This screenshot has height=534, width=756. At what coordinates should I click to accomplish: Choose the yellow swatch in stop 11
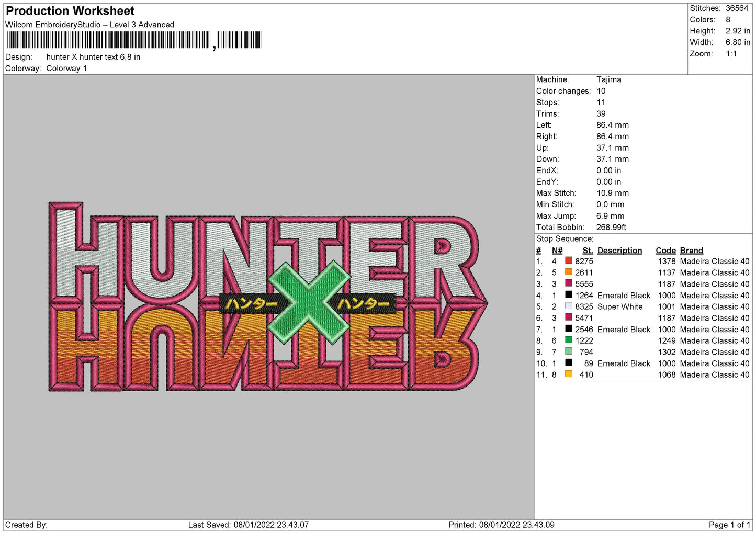(x=569, y=374)
